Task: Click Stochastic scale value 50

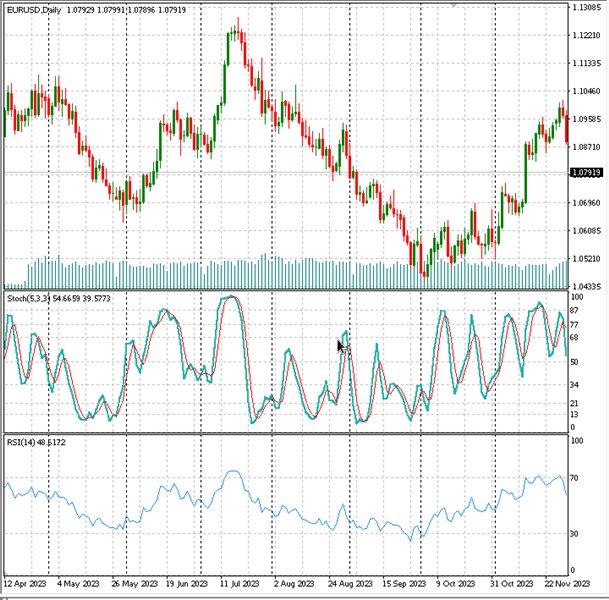Action: pyautogui.click(x=574, y=362)
